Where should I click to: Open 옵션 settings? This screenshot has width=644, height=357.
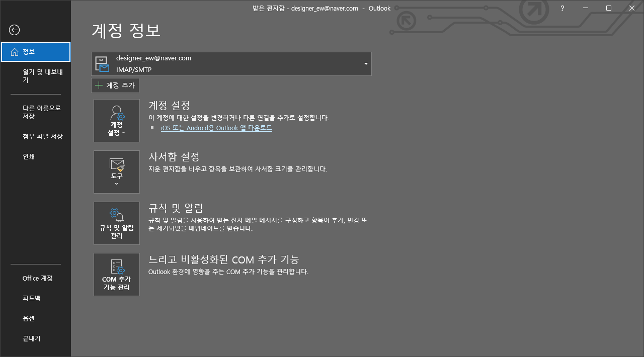(36, 318)
